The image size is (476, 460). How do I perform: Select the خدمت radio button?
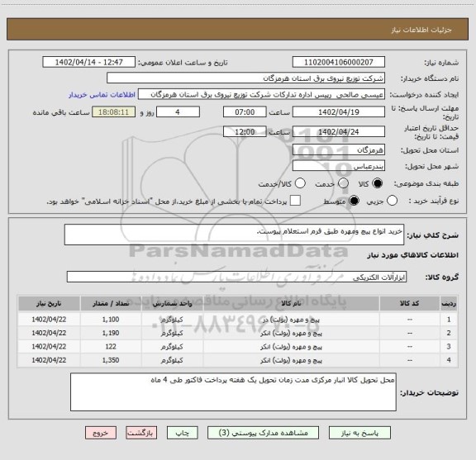(x=343, y=183)
